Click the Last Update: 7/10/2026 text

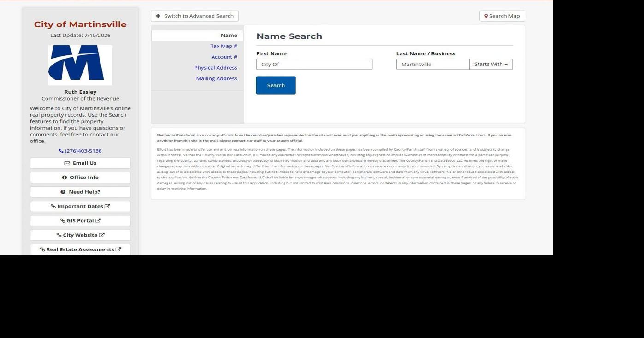[80, 36]
